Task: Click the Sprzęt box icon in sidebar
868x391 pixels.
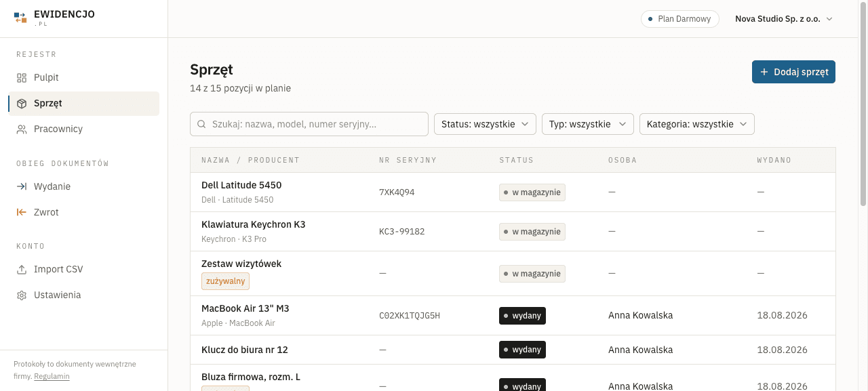Action: coord(22,104)
